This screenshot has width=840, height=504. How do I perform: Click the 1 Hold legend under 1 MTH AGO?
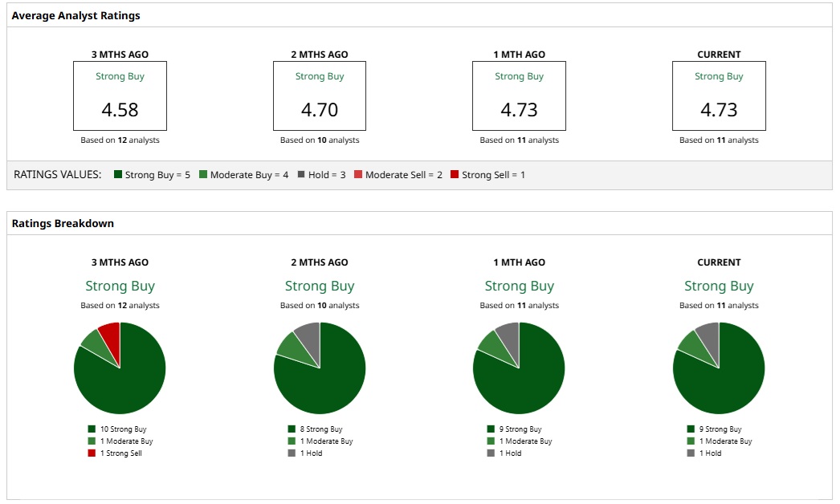(x=504, y=453)
